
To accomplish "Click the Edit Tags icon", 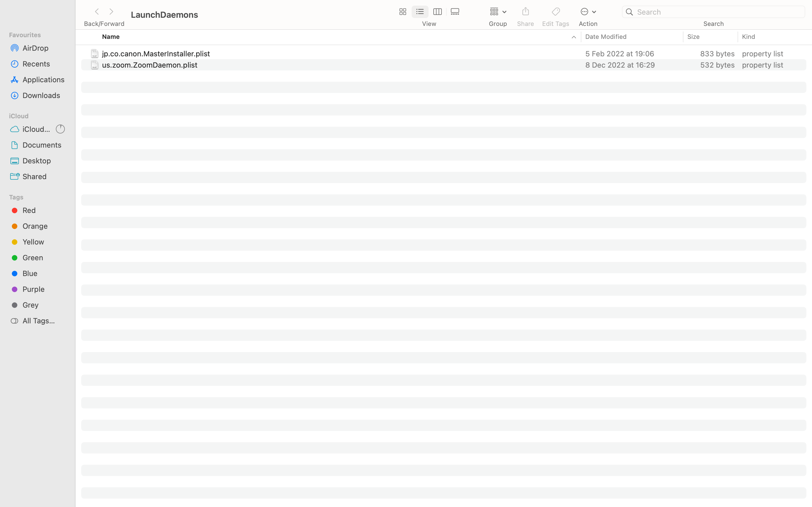I will click(x=556, y=12).
